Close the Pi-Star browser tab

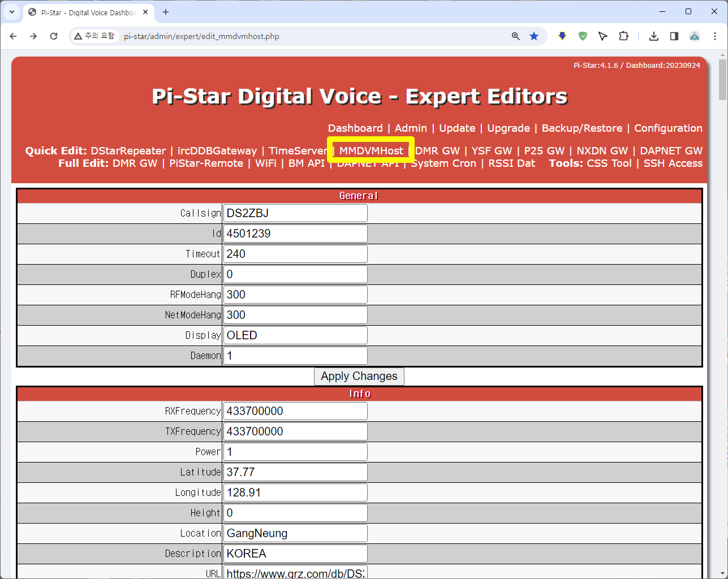click(145, 12)
